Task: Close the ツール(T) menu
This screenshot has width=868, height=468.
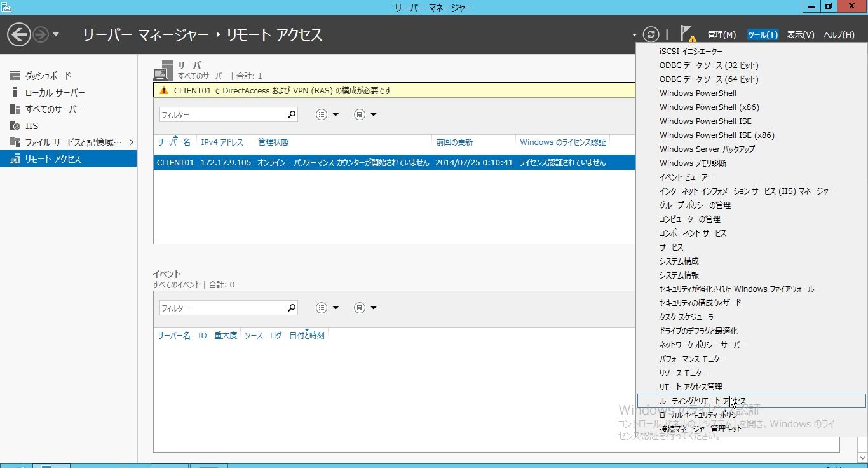Action: [x=763, y=35]
